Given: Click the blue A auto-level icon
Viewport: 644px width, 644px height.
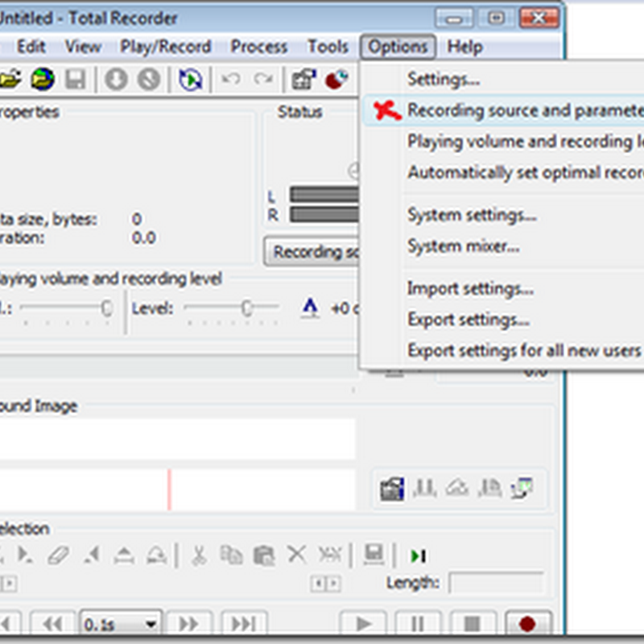Looking at the screenshot, I should [x=310, y=308].
